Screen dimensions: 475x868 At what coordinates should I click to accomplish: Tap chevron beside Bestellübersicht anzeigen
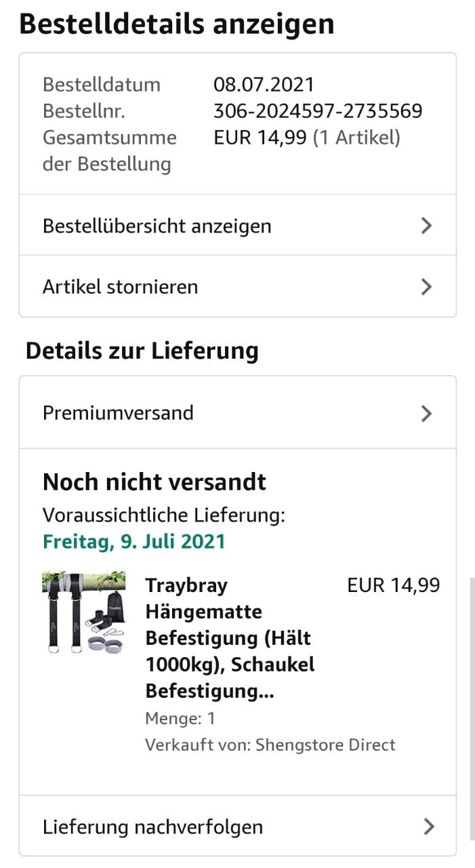(x=426, y=226)
